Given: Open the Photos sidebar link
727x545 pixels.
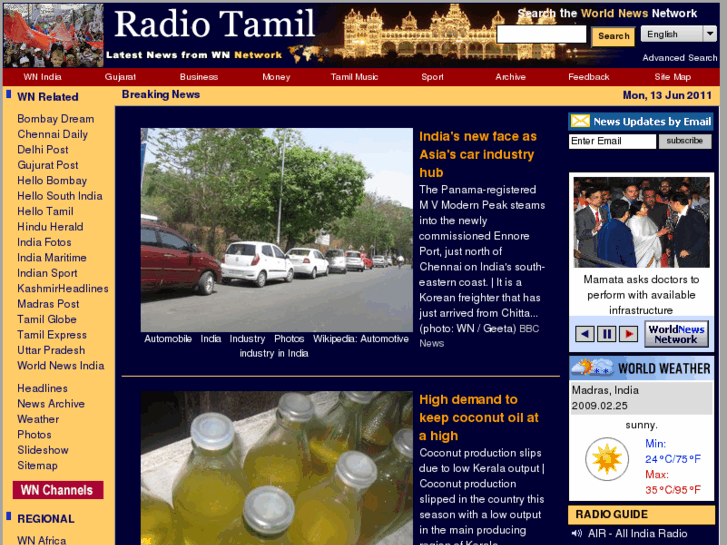Looking at the screenshot, I should [x=34, y=435].
